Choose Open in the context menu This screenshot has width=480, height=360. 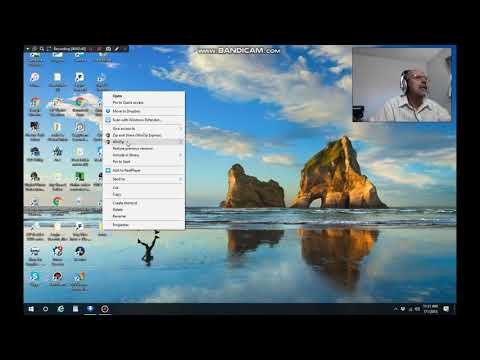(x=144, y=96)
